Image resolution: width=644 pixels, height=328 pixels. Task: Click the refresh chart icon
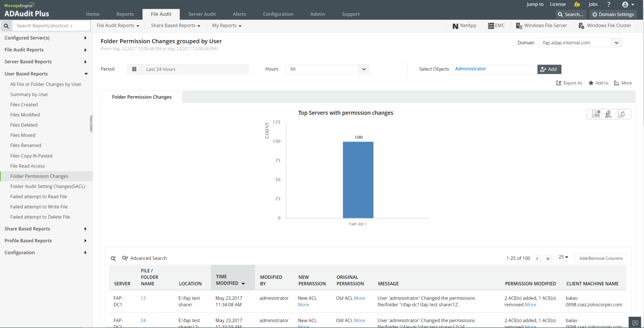tap(621, 114)
